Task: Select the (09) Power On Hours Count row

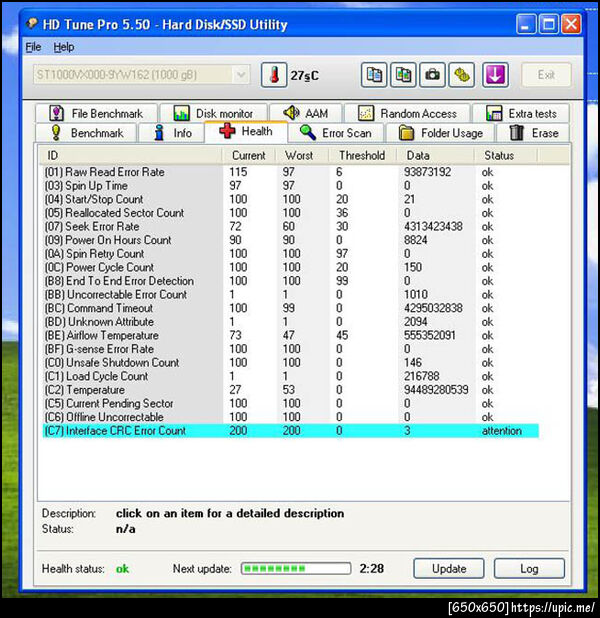Action: [x=291, y=240]
